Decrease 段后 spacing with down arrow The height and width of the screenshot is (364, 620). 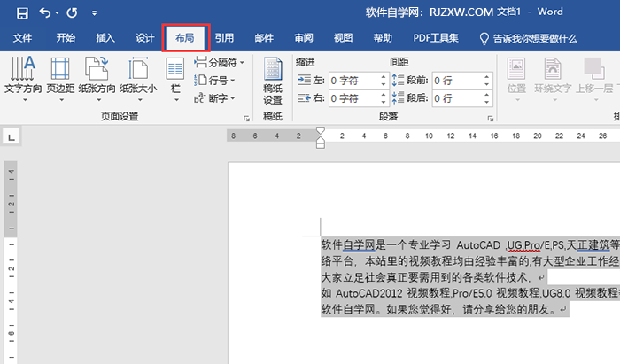(487, 102)
